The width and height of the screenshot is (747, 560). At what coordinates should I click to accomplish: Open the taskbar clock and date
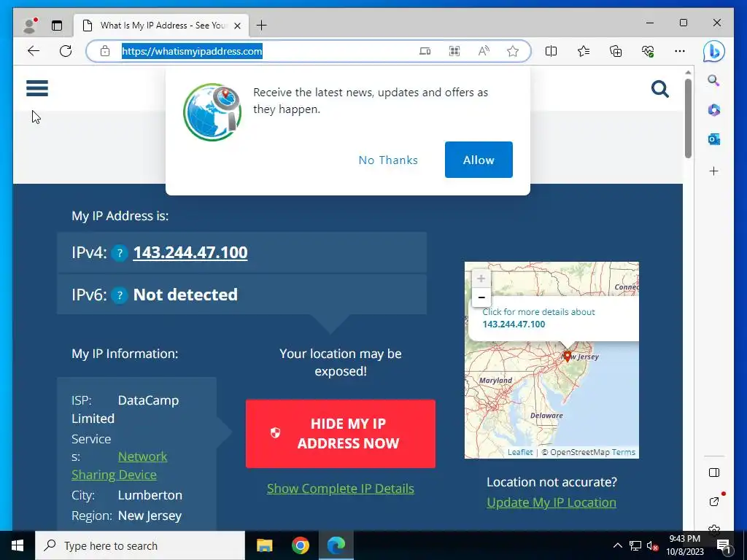[684, 545]
